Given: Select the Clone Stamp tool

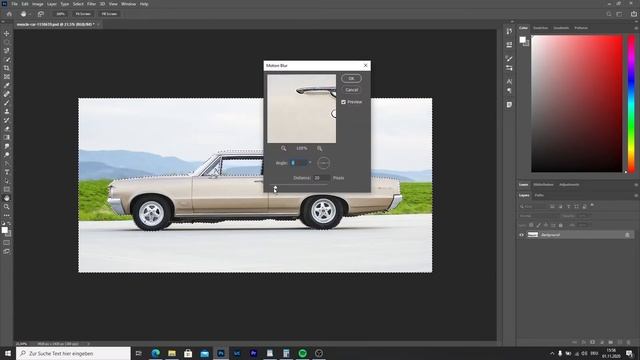Looking at the screenshot, I should [x=7, y=111].
